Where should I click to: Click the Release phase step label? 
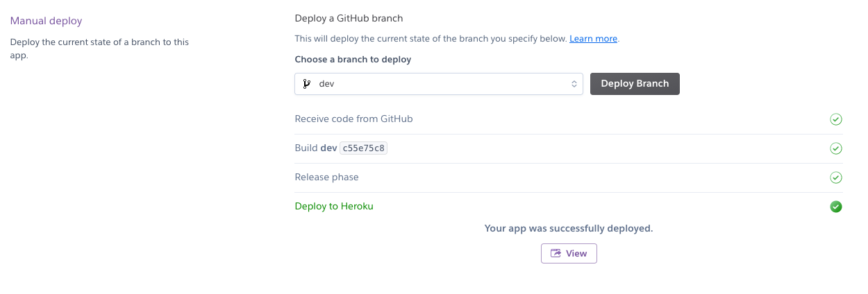[x=326, y=178]
